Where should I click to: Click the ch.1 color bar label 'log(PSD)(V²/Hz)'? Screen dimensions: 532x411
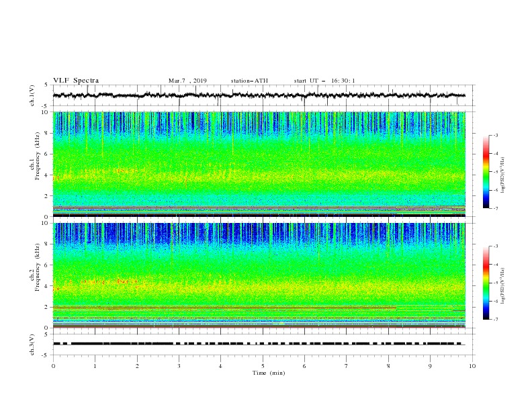click(503, 175)
